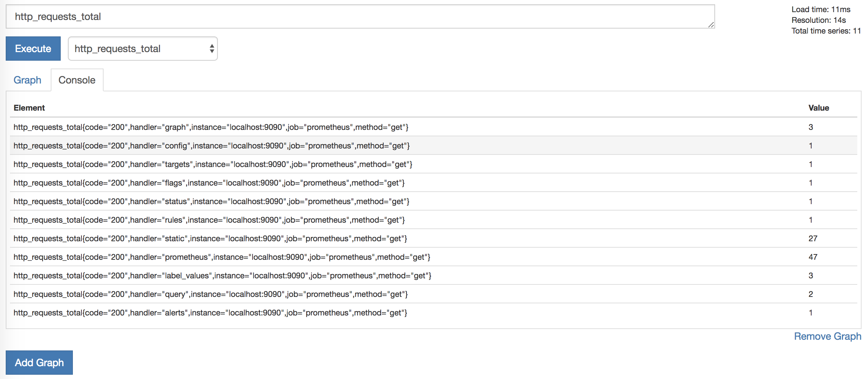Click the handler="flags" series row
The width and height of the screenshot is (868, 379).
(209, 183)
